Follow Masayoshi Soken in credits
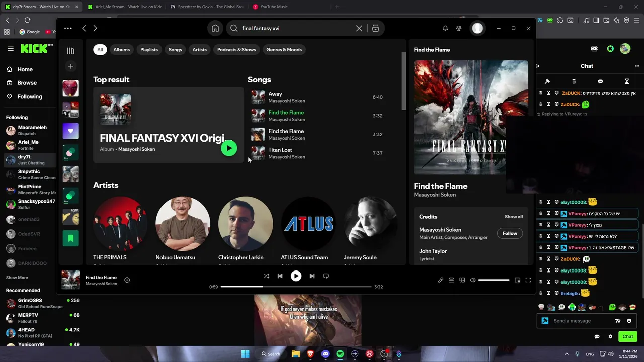Image resolution: width=644 pixels, height=362 pixels. [510, 233]
